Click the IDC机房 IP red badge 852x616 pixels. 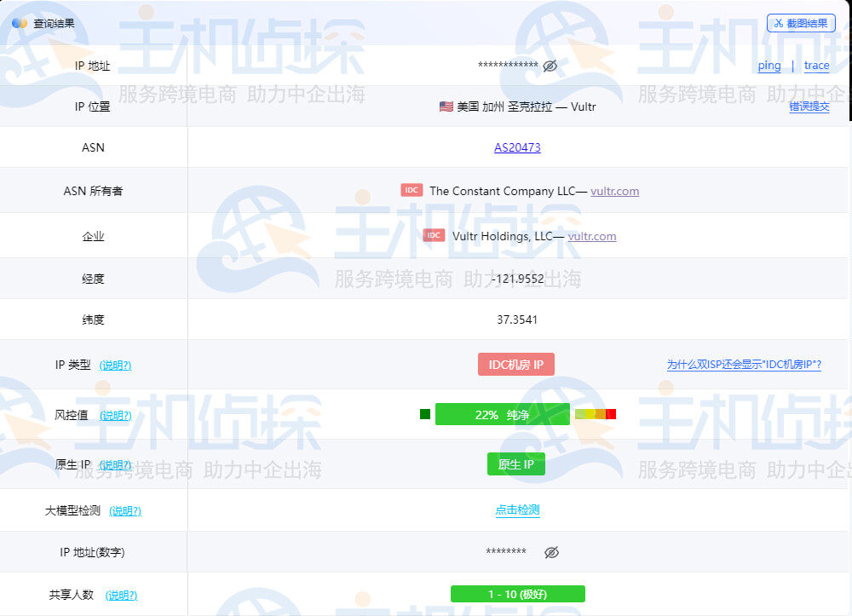pos(515,364)
